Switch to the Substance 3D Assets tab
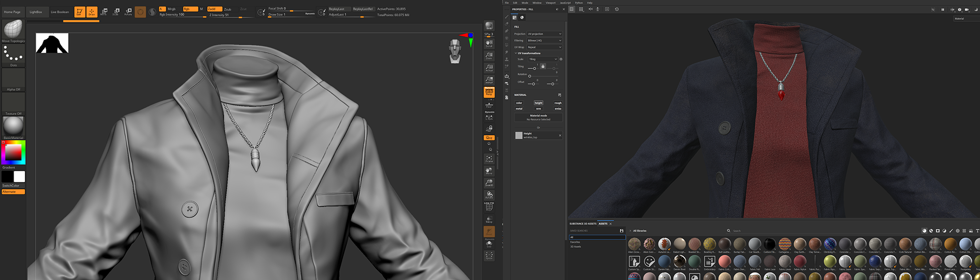980x280 pixels. pos(583,224)
